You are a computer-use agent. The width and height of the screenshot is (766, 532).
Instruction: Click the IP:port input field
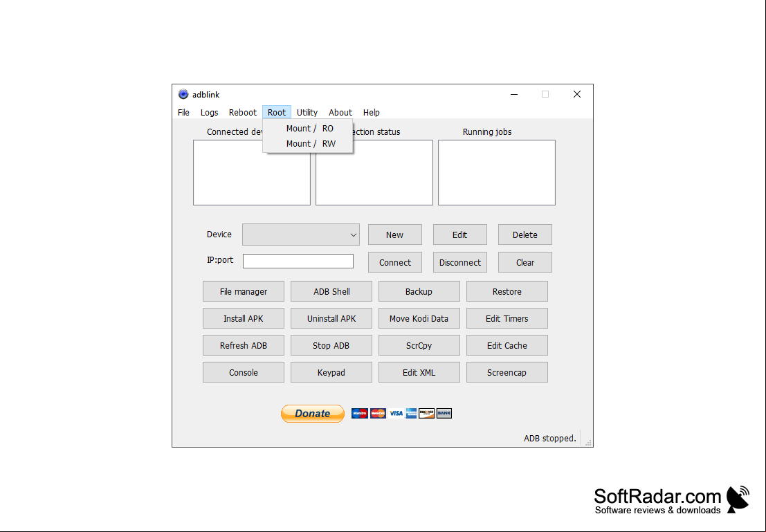click(x=298, y=261)
